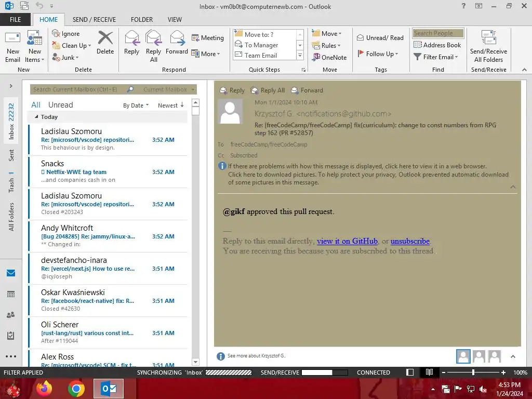Show All messages filter
Screen dimensions: 532x399
[x=36, y=105]
